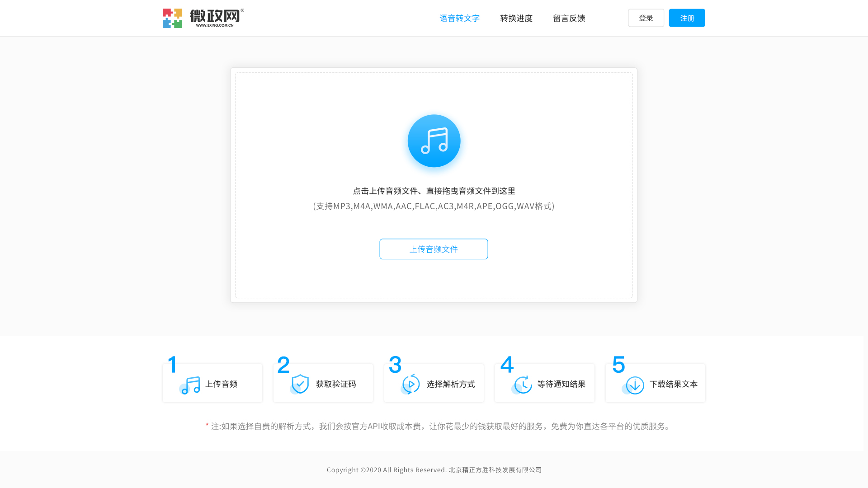Select the 获取验证码 step card

coord(323,383)
